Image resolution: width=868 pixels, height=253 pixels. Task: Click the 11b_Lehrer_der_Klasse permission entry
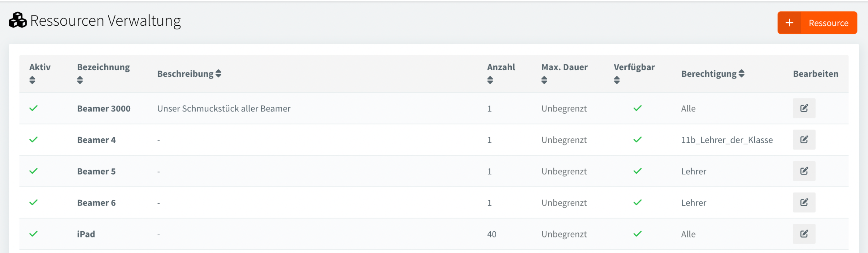pos(727,140)
